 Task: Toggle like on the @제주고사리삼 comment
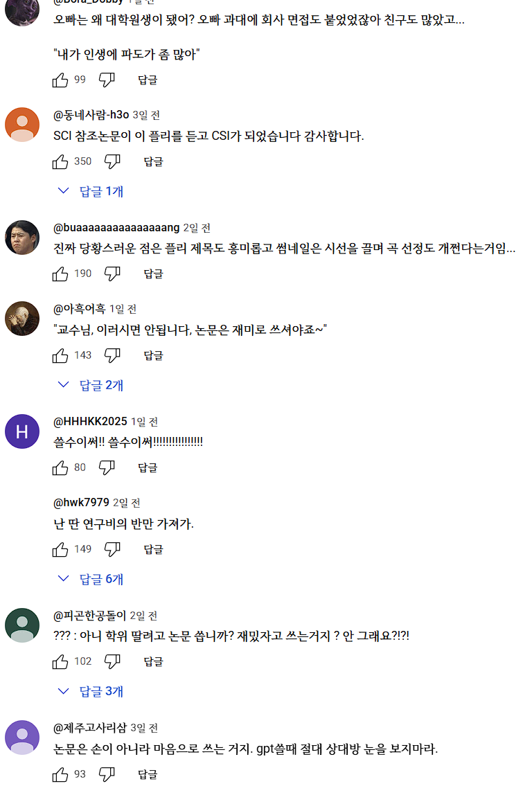click(60, 774)
